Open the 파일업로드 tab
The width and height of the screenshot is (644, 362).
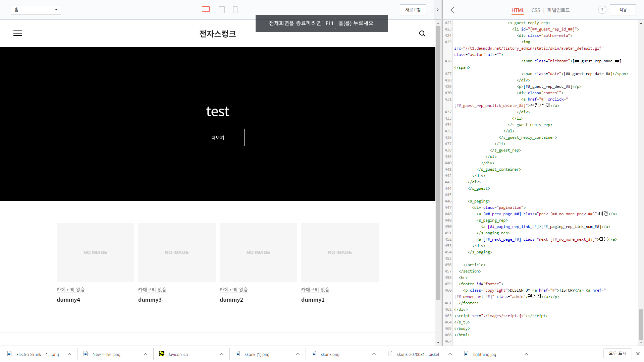558,10
